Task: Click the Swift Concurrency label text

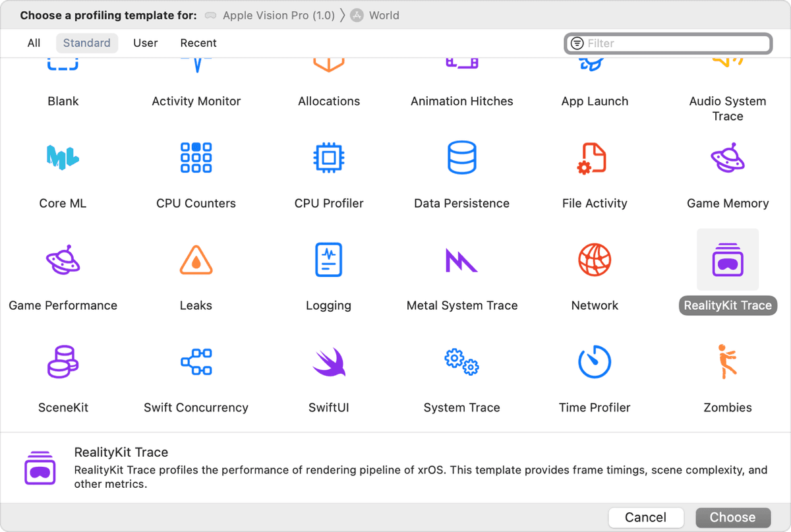Action: (x=196, y=407)
